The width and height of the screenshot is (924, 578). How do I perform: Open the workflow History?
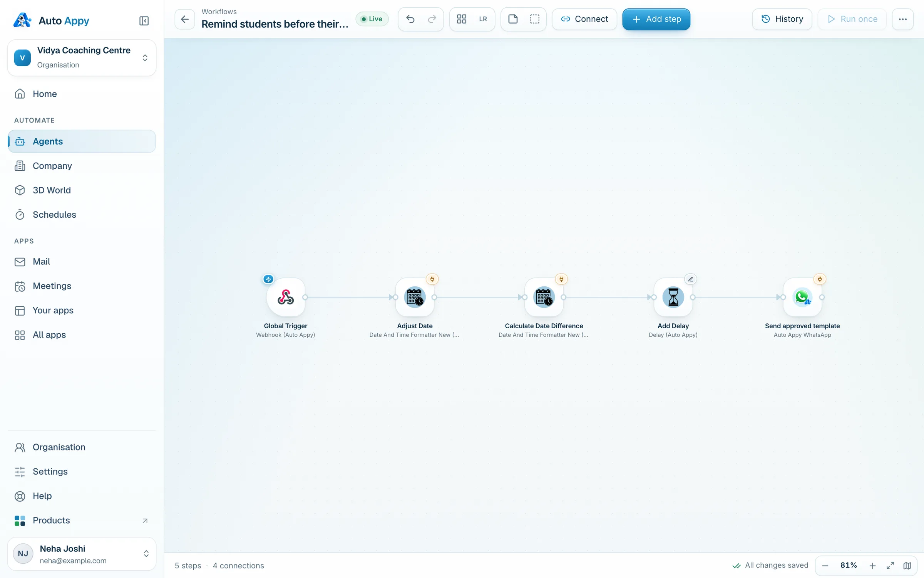(x=782, y=19)
